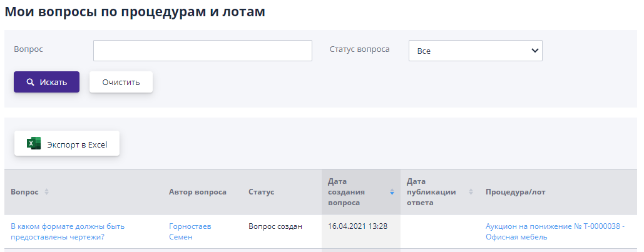Select the Вопрос создан status cell
644x252 pixels.
tap(275, 226)
